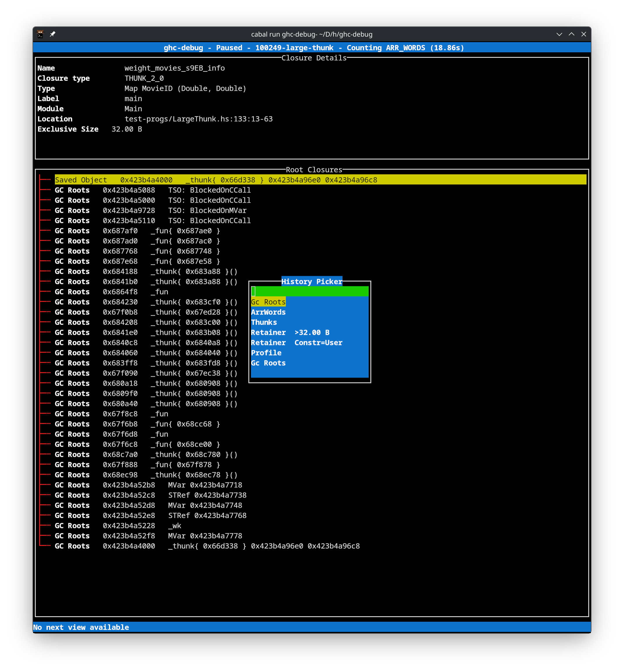Select last GC Roots 0x423b4a4000 thunk row
The image size is (624, 672).
tap(207, 546)
